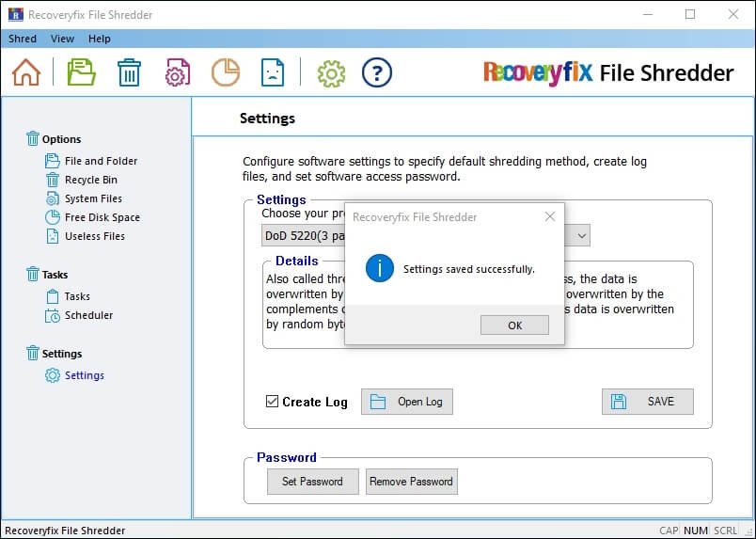Viewport: 756px width, 539px height.
Task: Select the Recycle Bin toolbar icon
Action: [x=129, y=72]
